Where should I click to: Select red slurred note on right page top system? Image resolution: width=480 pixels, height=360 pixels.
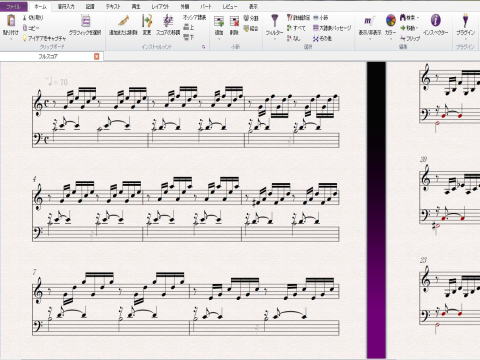pos(443,116)
